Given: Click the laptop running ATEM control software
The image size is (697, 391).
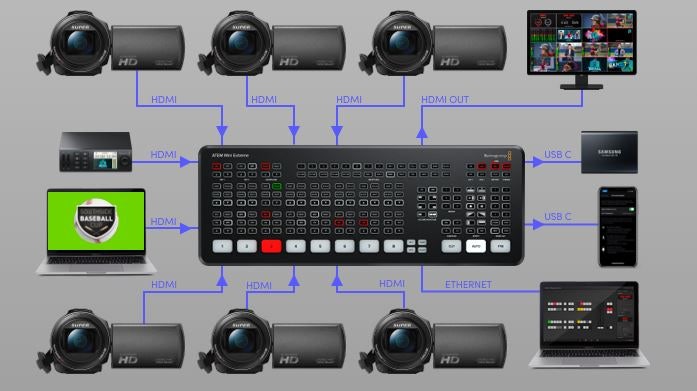Looking at the screenshot, I should 589,324.
